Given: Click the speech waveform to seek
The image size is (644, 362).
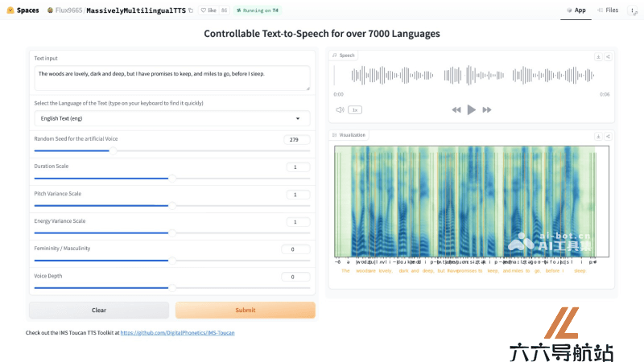Looking at the screenshot, I should pyautogui.click(x=472, y=76).
